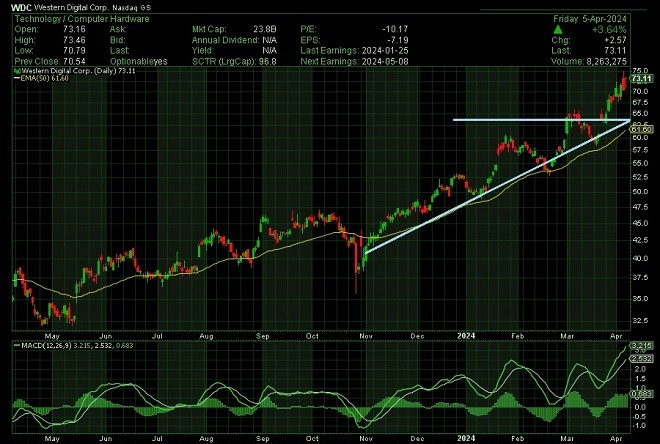The height and width of the screenshot is (444, 660).
Task: Click the Oct label under the MACD panel
Action: (312, 439)
